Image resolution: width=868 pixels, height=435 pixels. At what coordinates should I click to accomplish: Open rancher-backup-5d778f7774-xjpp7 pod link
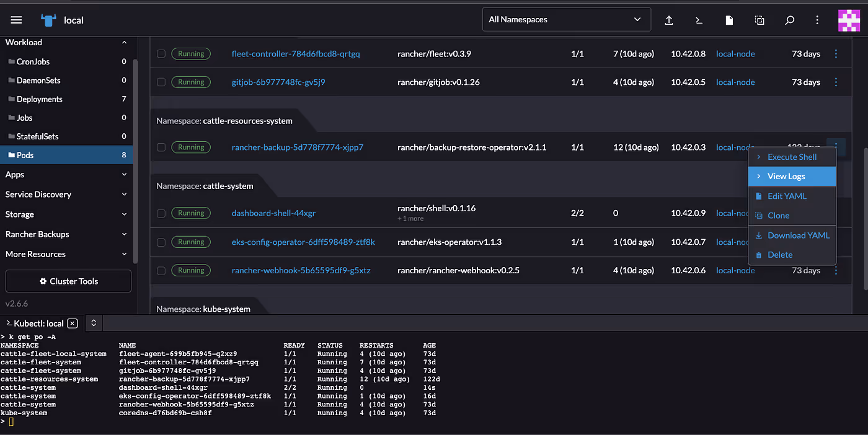point(298,147)
